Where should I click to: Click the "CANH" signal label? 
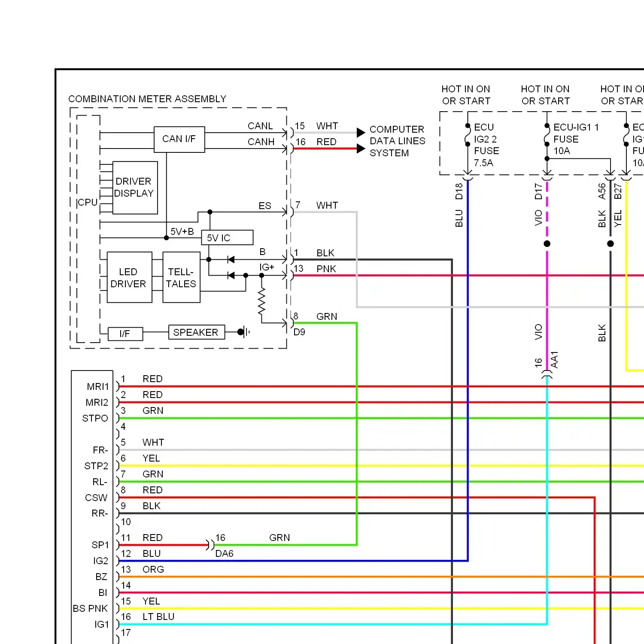[x=261, y=142]
